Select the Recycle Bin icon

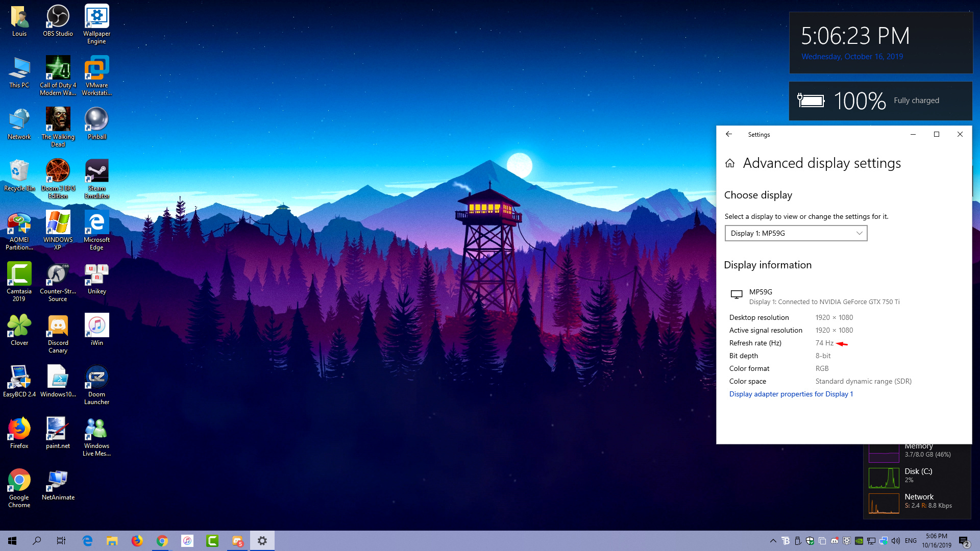click(19, 175)
